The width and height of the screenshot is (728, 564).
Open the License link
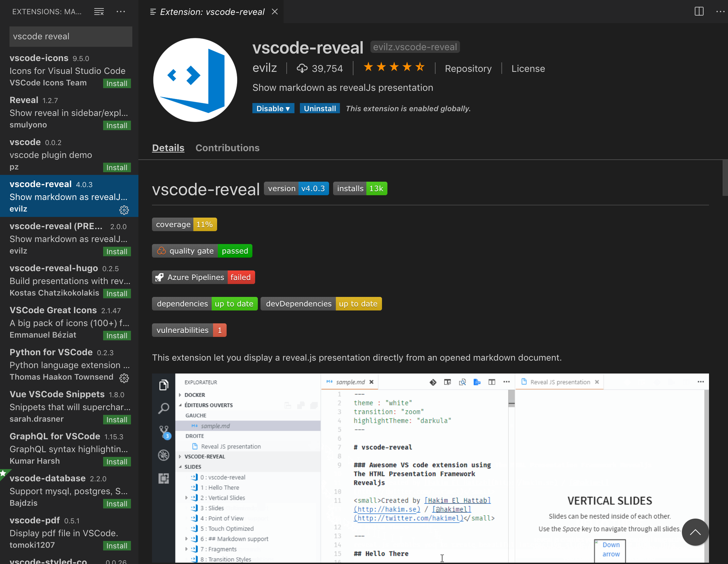528,68
